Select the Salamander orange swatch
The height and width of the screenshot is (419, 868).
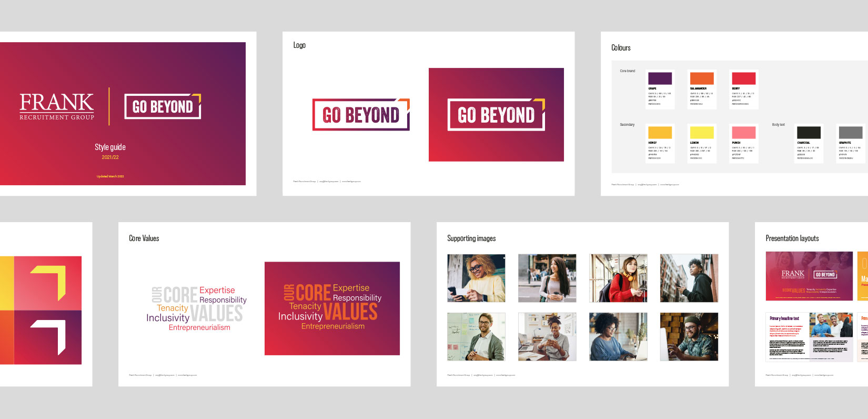pyautogui.click(x=702, y=78)
